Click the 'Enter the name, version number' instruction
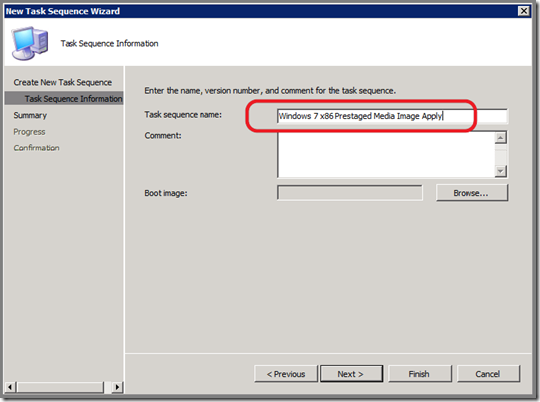This screenshot has width=540, height=402. tap(270, 91)
